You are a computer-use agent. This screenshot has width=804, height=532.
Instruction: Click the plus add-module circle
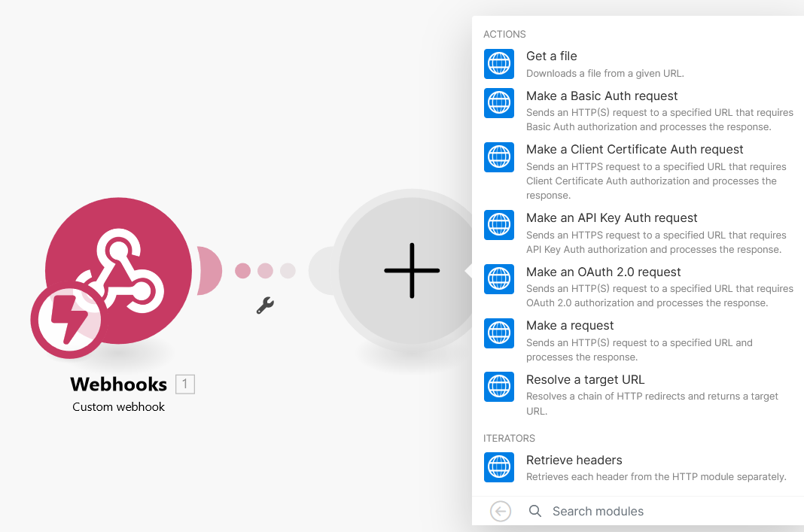[412, 271]
